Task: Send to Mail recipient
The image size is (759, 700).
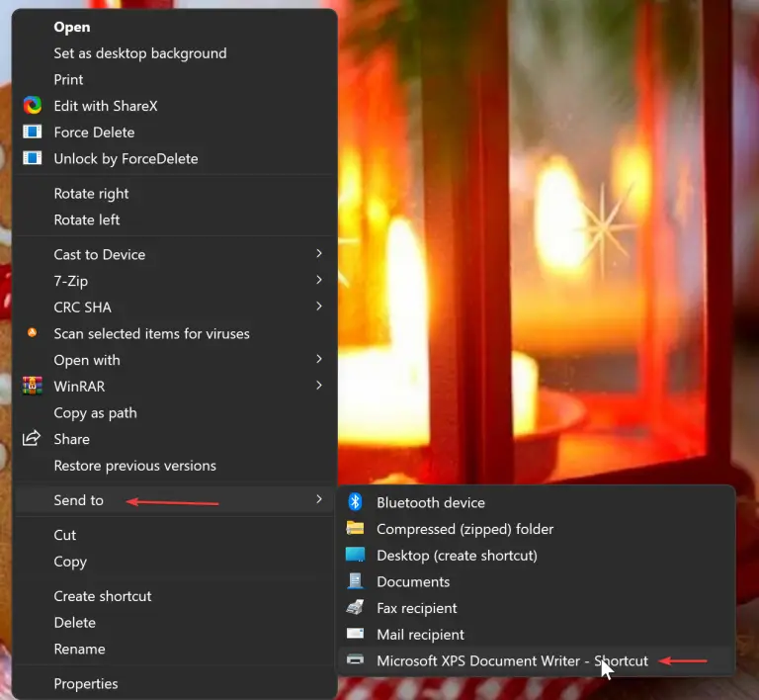Action: pyautogui.click(x=537, y=634)
